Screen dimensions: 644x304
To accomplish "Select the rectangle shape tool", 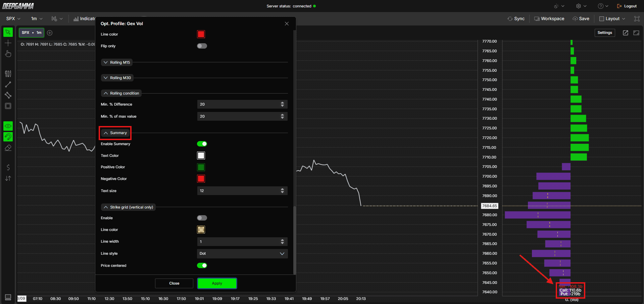I will coord(8,106).
